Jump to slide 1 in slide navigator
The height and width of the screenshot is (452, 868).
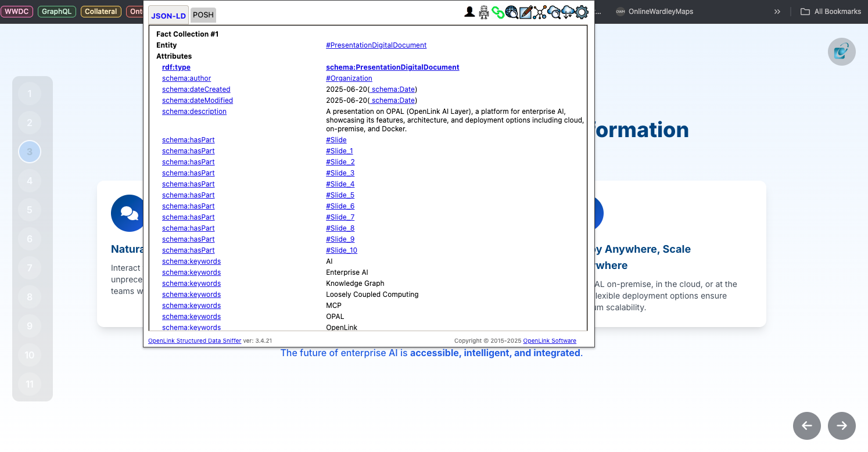point(30,94)
